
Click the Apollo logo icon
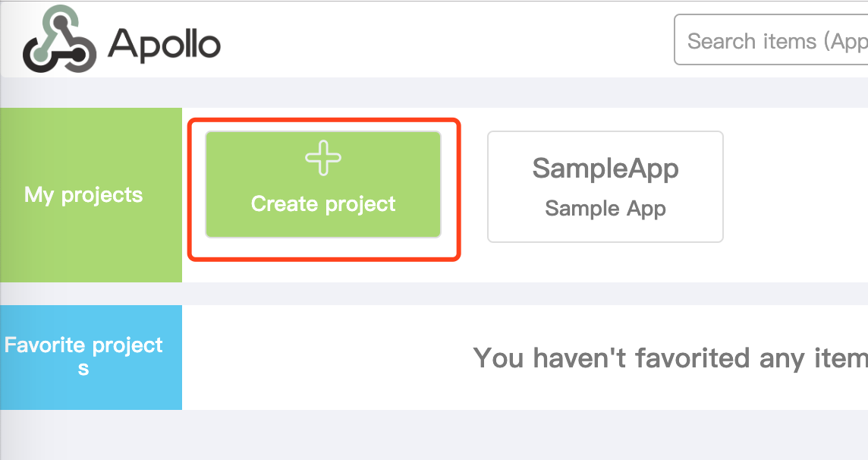point(59,39)
